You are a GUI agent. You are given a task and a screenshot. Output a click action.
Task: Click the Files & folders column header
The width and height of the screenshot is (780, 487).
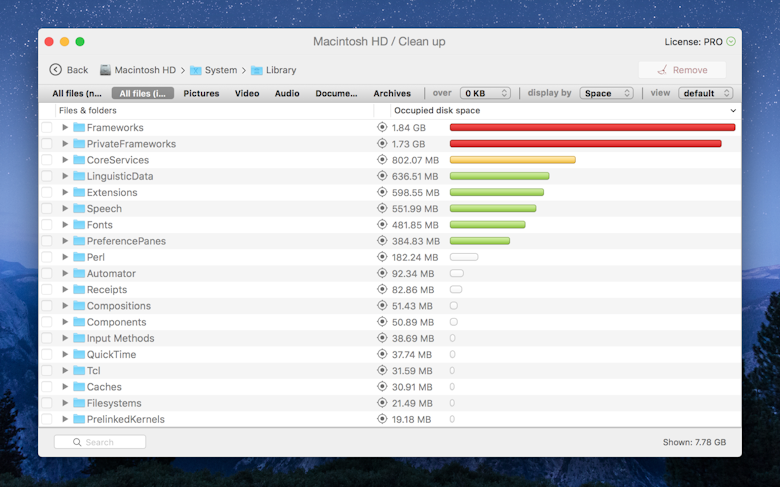(88, 110)
